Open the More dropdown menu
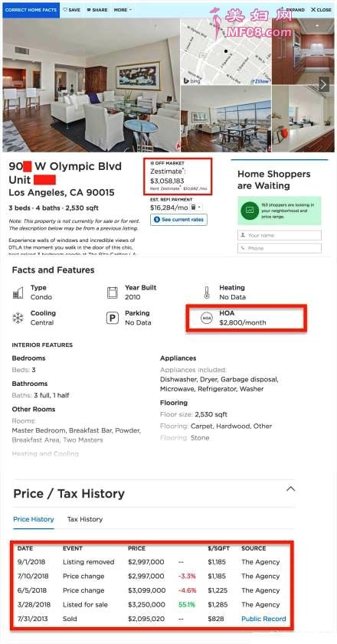Viewport: 337px width, 644px height. pos(123,10)
